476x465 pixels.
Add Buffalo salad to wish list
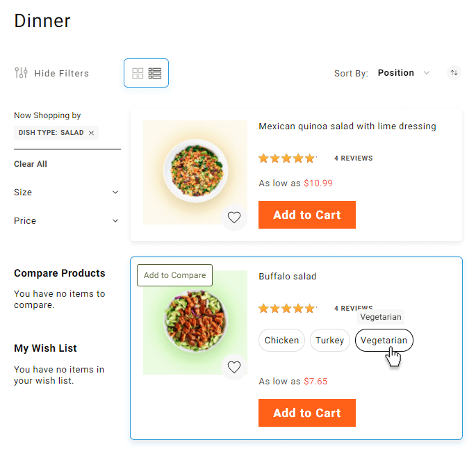tap(234, 367)
